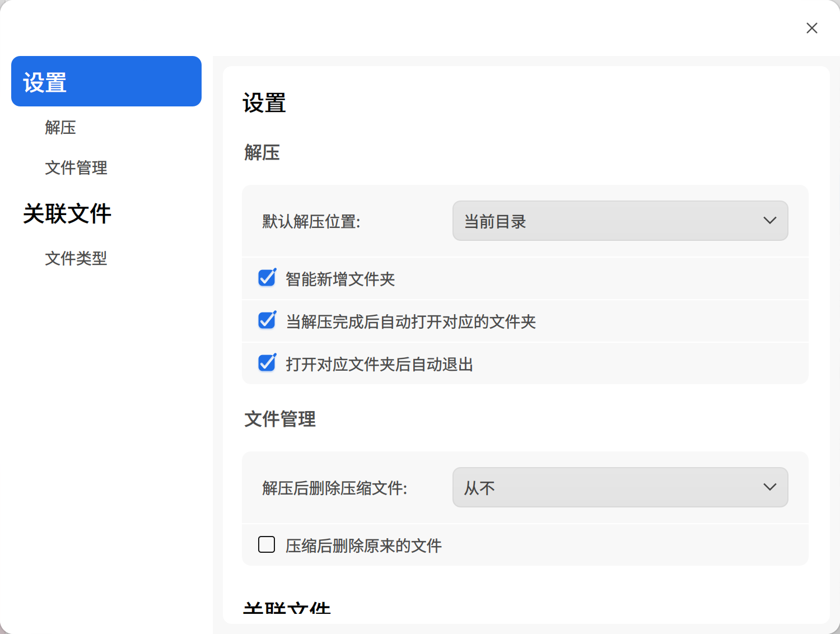Expand the 解压后删除压缩文件 dropdown showing 从不
840x634 pixels.
pyautogui.click(x=620, y=487)
